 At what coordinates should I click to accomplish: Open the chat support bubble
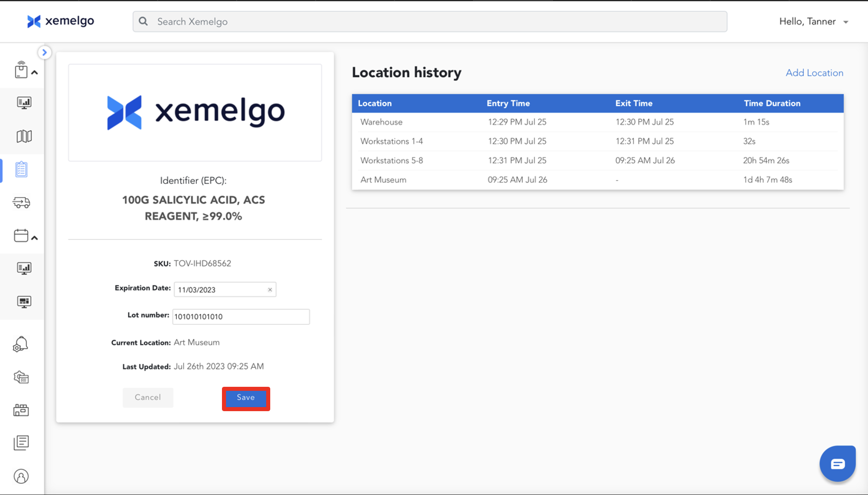837,463
